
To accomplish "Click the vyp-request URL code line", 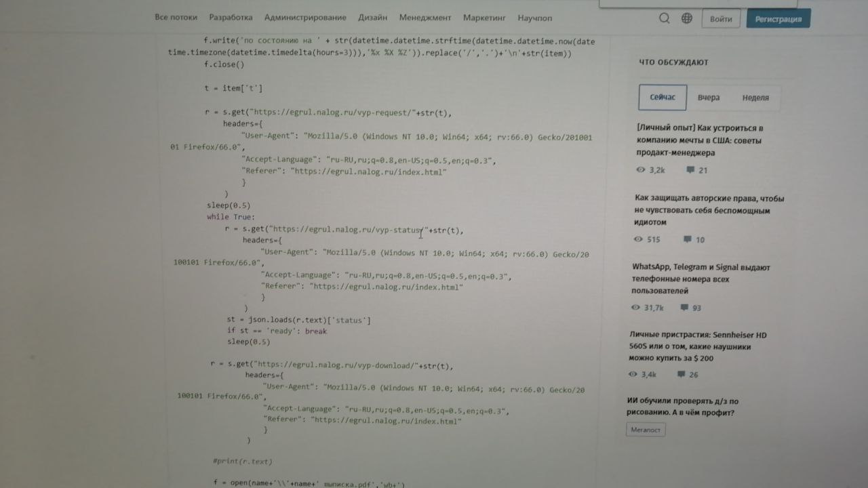I will click(328, 113).
